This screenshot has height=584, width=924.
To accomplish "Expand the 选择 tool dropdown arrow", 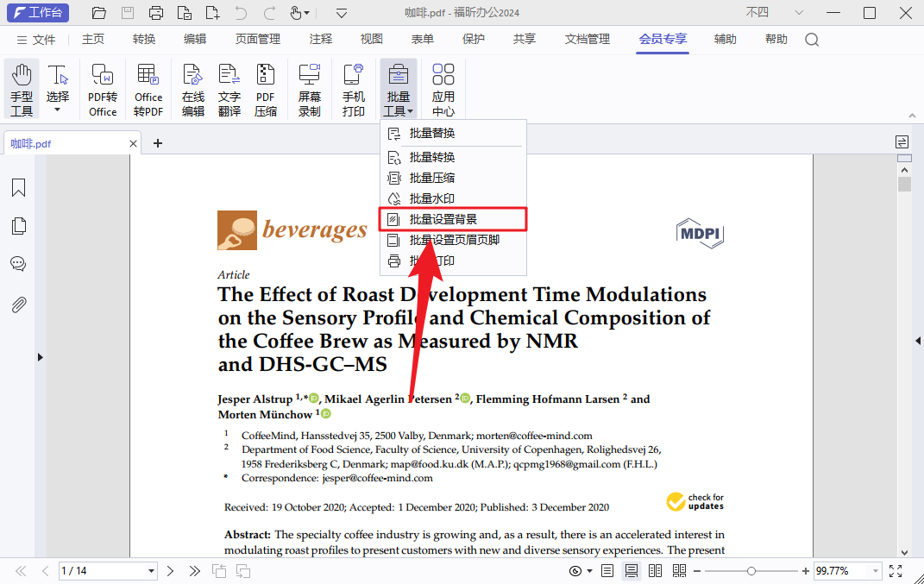I will [x=58, y=110].
